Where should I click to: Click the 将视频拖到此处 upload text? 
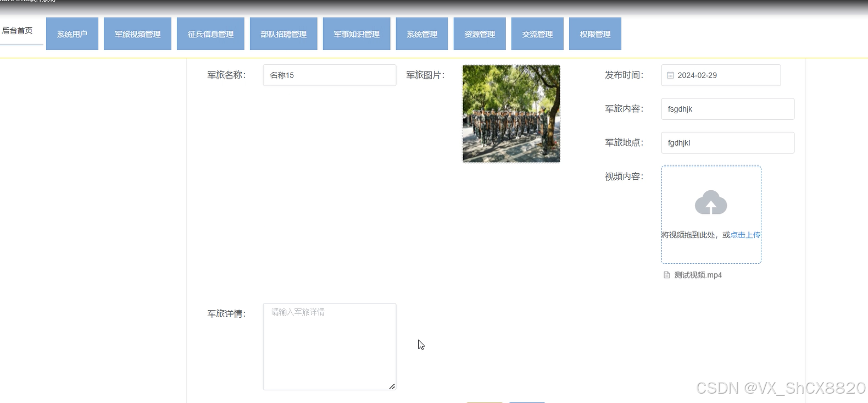click(695, 235)
